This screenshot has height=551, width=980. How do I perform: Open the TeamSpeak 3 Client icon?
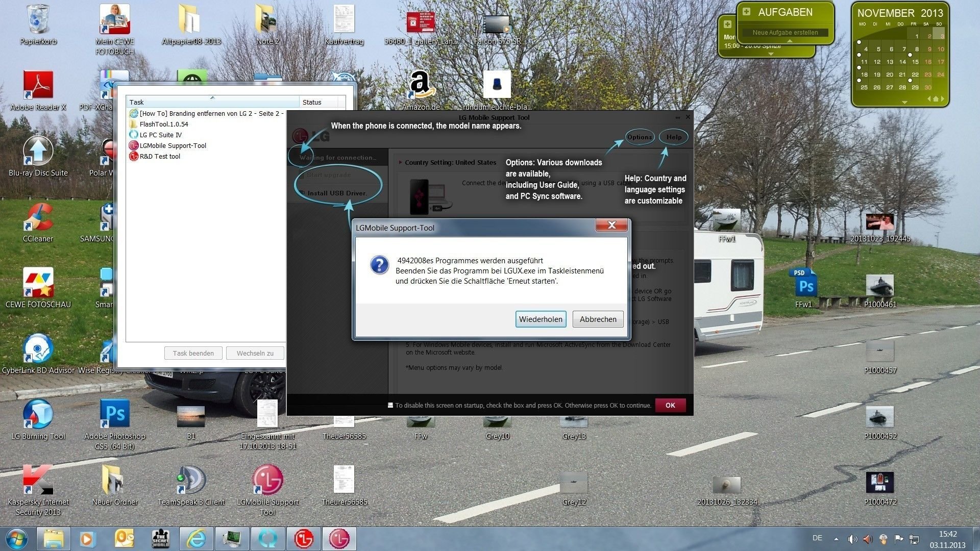coord(191,485)
